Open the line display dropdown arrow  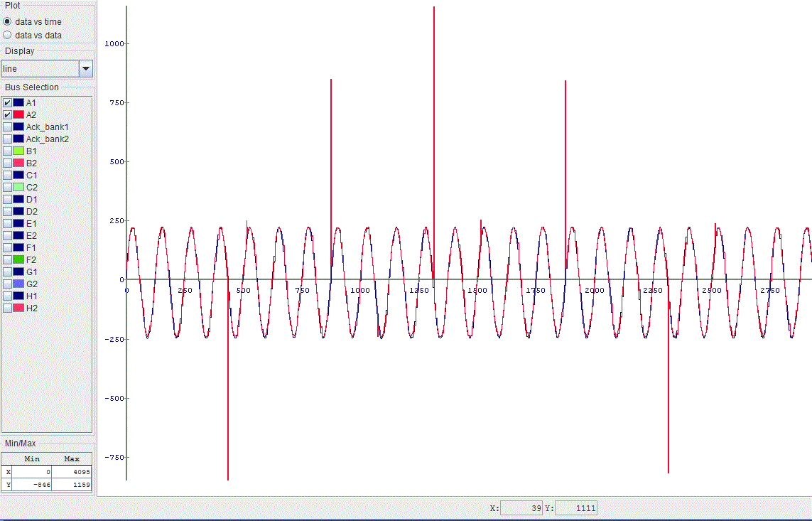point(86,68)
